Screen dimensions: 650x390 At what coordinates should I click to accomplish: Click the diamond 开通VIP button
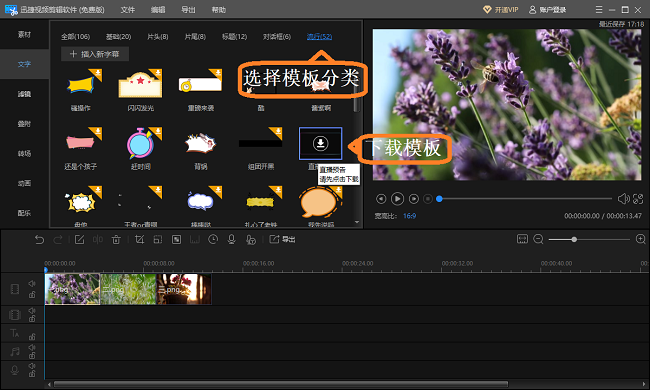tap(501, 10)
